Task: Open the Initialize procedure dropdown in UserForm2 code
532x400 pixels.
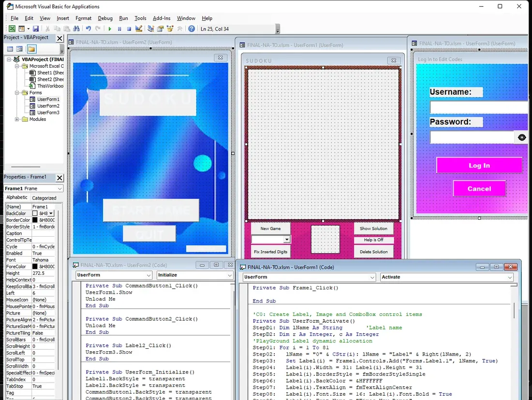Action: coord(229,275)
